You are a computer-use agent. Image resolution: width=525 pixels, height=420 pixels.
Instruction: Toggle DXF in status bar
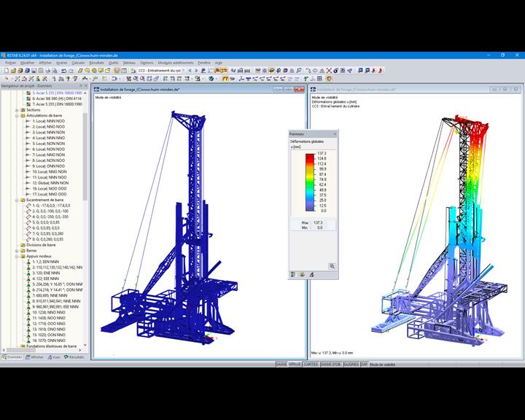tap(364, 365)
